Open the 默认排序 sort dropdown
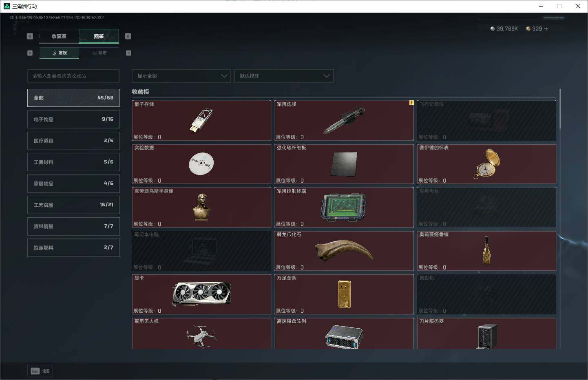 (284, 76)
